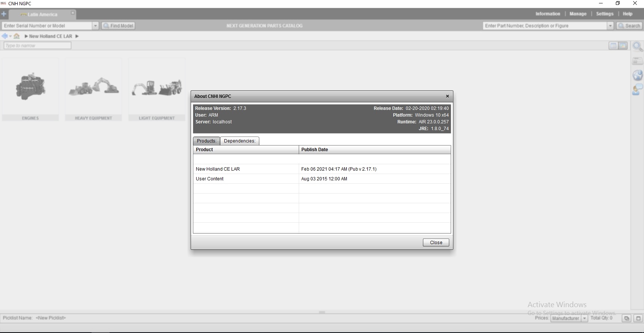Open the Prices Manufacturer dropdown
Screen dimensions: 644x333
click(x=569, y=318)
